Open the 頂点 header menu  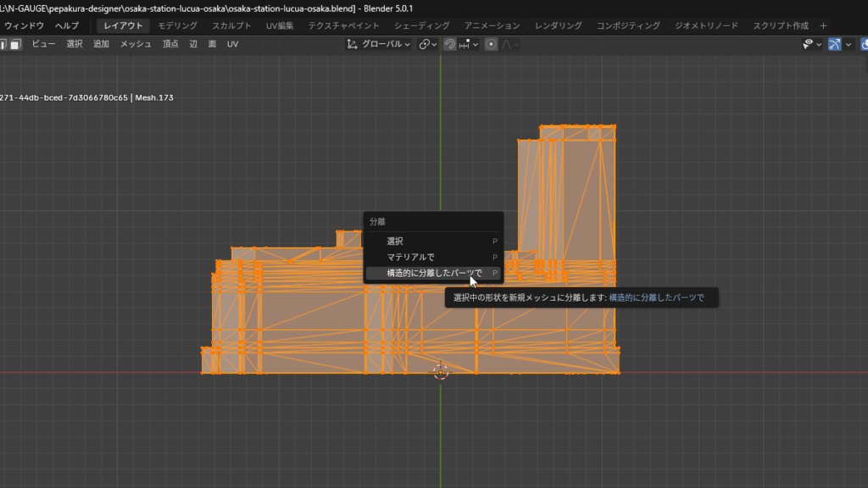(170, 44)
